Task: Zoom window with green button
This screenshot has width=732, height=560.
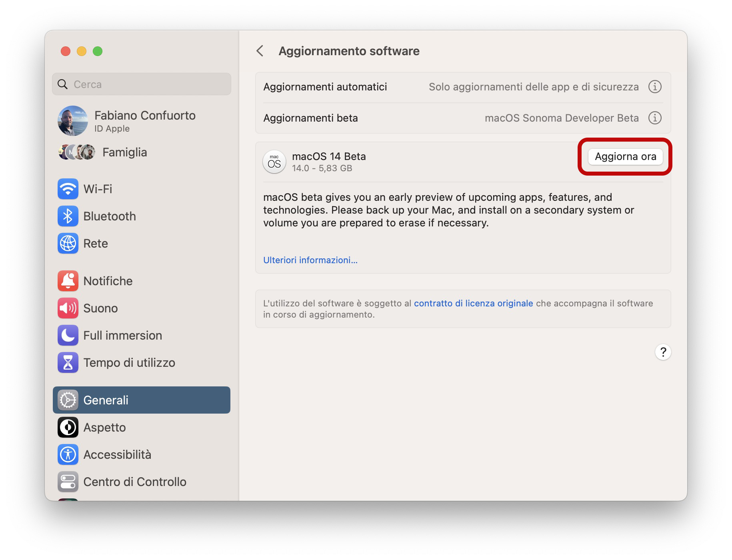Action: (x=98, y=51)
